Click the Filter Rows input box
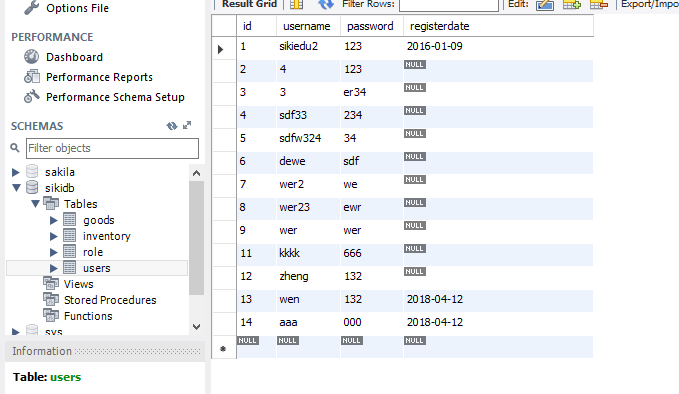 click(449, 5)
